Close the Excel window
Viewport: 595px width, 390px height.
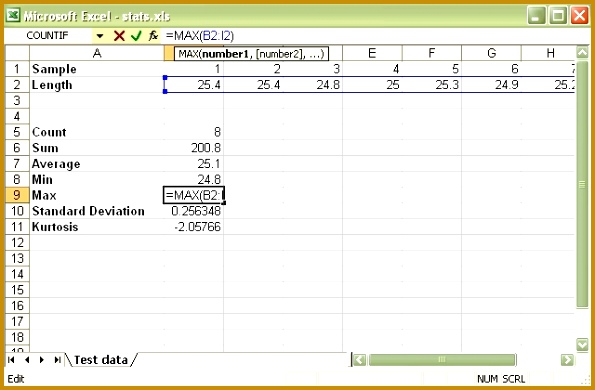tap(579, 16)
